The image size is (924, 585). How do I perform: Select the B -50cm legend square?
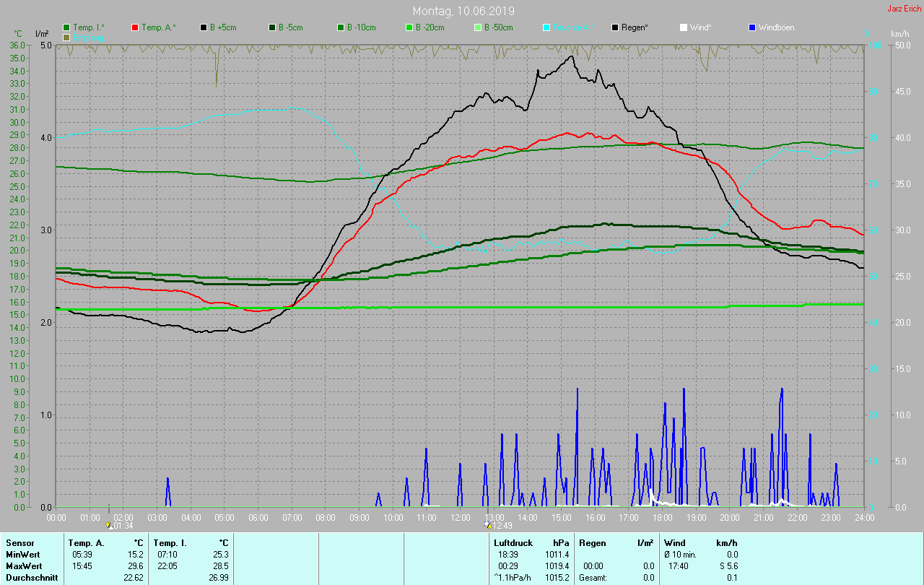pos(478,27)
